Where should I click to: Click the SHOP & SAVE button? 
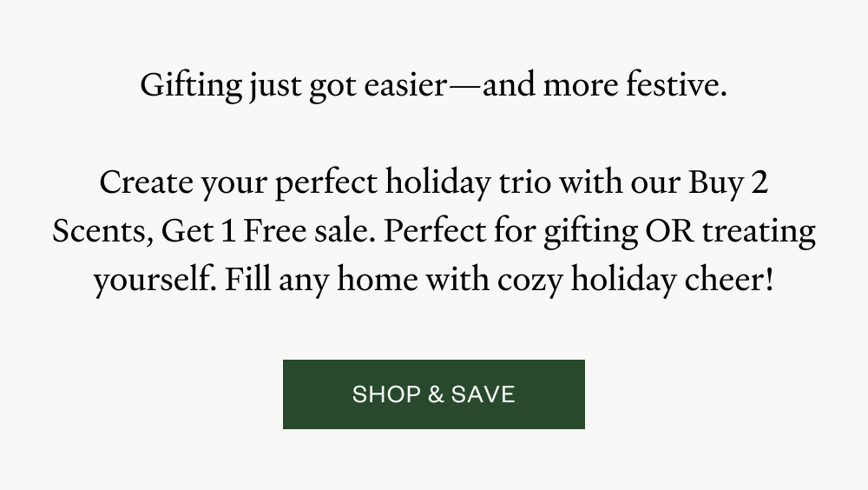tap(433, 394)
